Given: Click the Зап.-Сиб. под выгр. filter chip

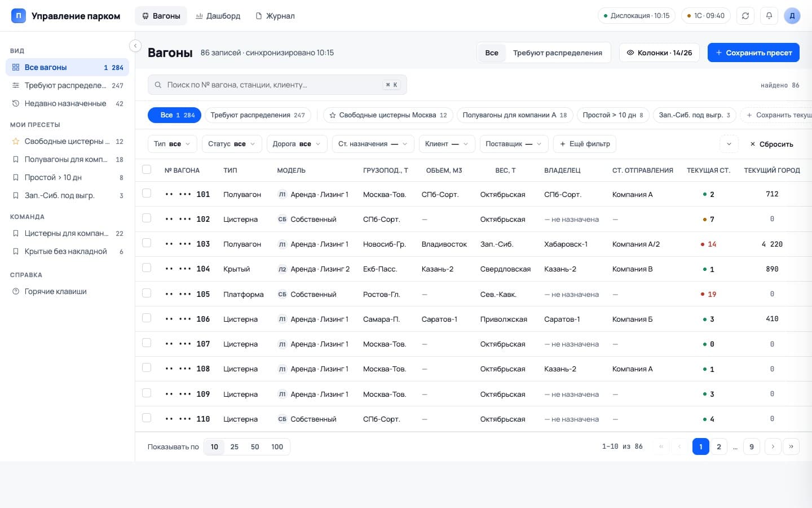Looking at the screenshot, I should 695,115.
